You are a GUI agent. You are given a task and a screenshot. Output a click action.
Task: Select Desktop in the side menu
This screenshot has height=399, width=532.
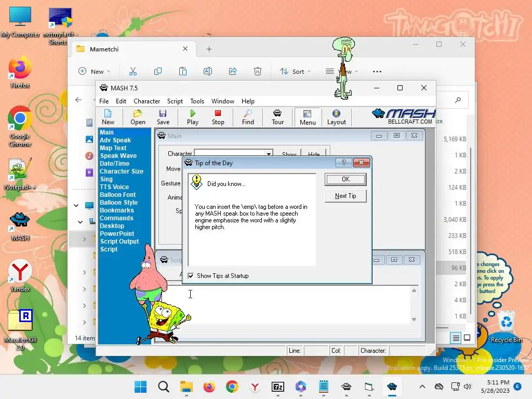coord(112,226)
